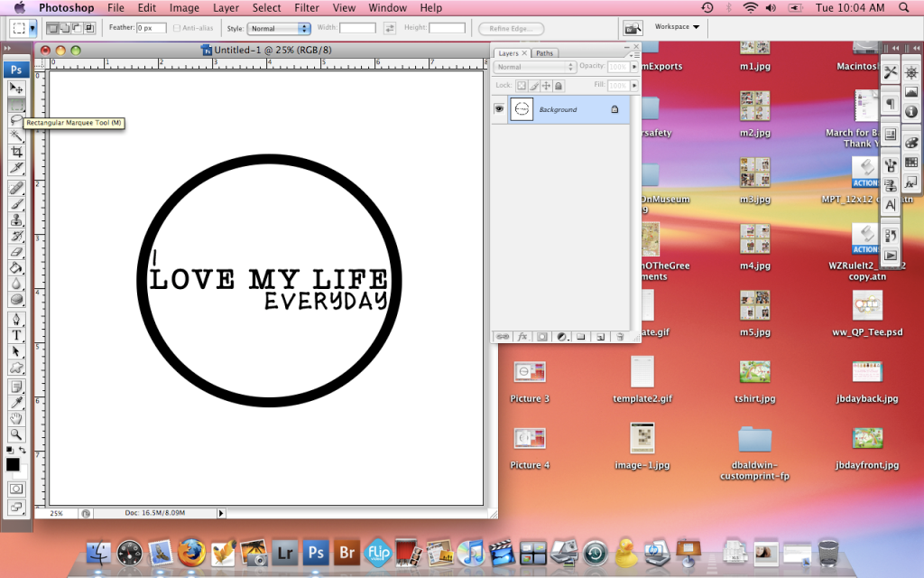
Task: Delete layer using the trash icon
Action: (619, 336)
